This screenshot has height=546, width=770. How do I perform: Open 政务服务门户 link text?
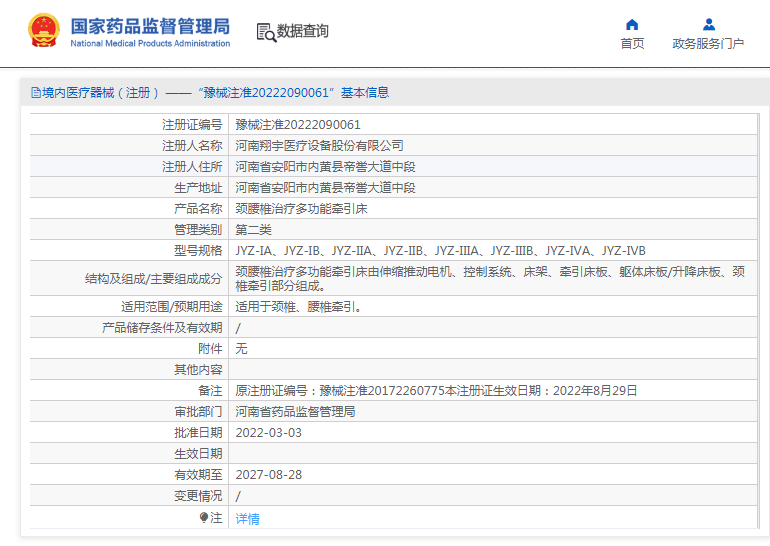point(708,44)
